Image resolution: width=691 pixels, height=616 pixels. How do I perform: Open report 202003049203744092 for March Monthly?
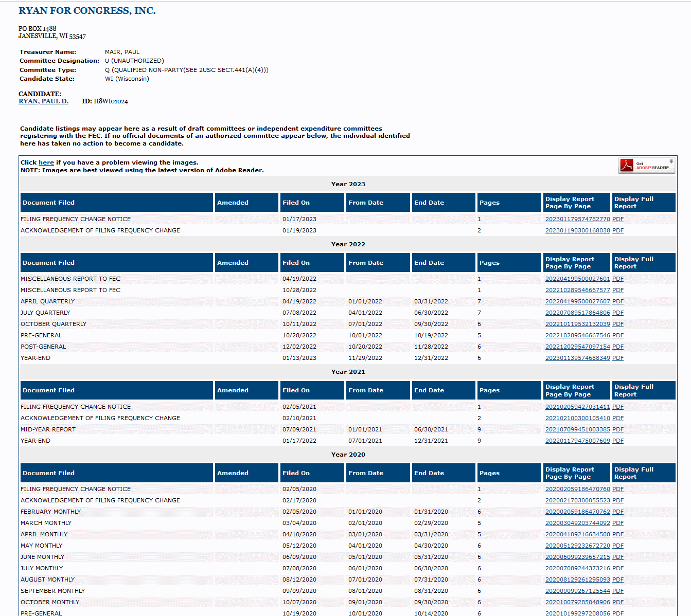pos(577,523)
